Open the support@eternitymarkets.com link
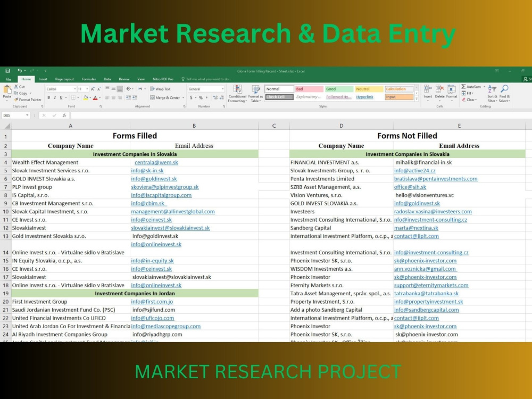The width and height of the screenshot is (532, 399). click(431, 285)
